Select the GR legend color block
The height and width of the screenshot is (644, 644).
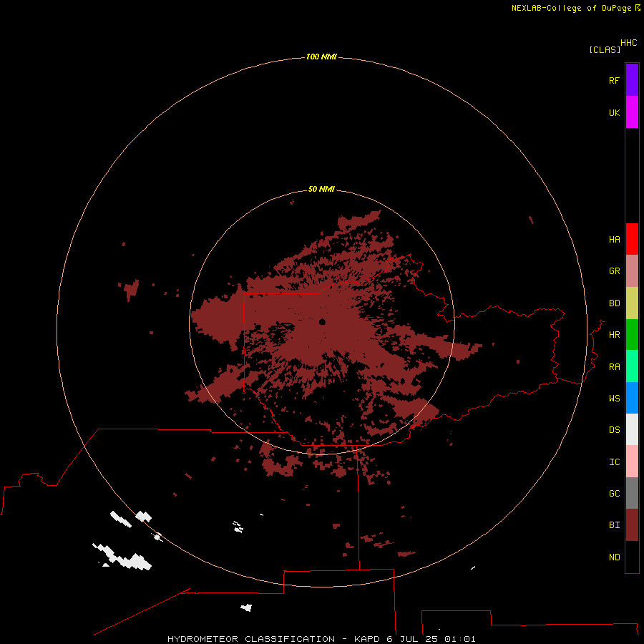(632, 271)
